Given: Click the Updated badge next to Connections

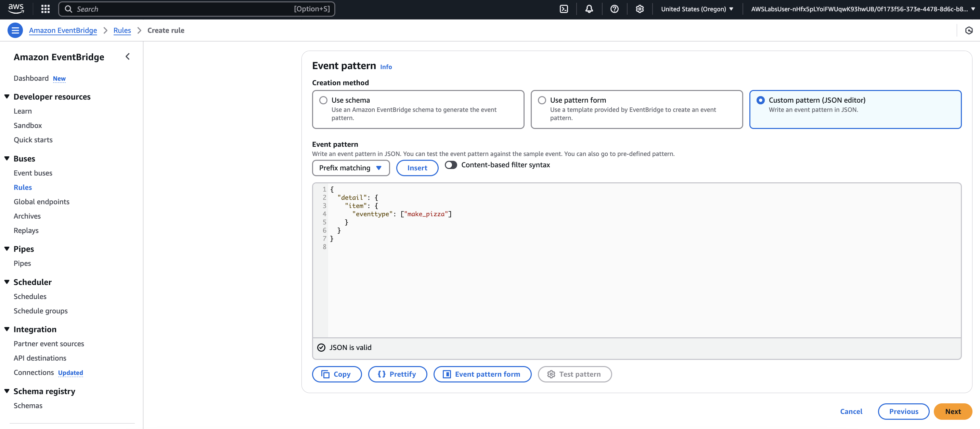Looking at the screenshot, I should point(70,373).
